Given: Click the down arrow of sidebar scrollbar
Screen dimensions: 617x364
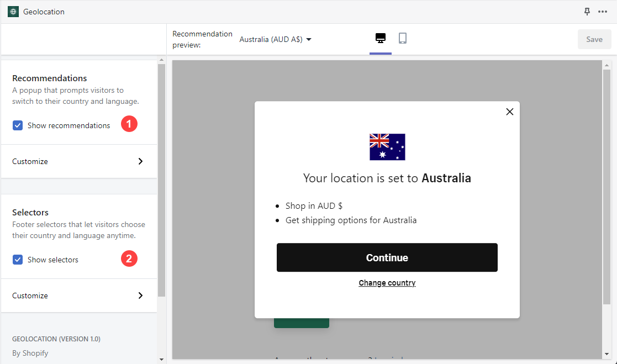Looking at the screenshot, I should (161, 360).
